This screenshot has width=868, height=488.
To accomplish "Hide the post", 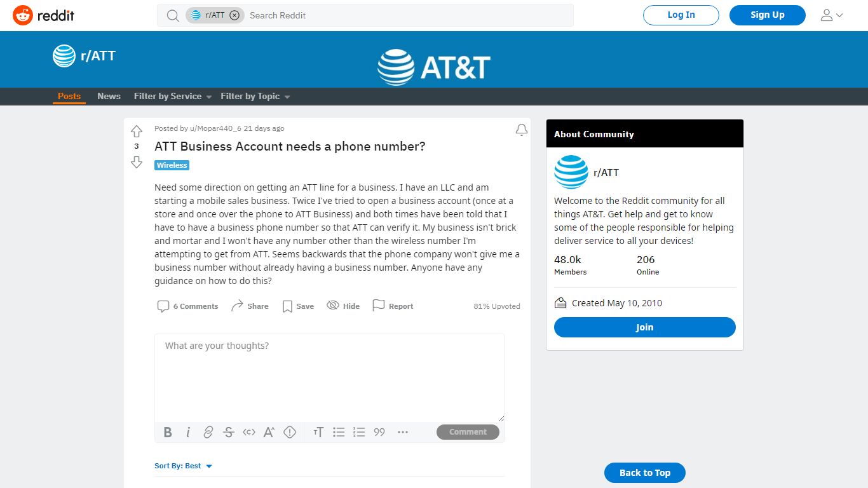I will tap(343, 306).
